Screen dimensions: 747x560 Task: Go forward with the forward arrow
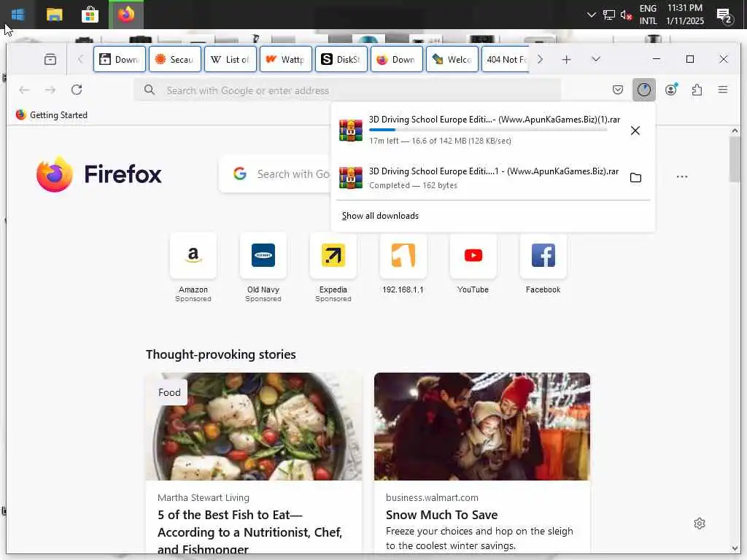[x=50, y=90]
